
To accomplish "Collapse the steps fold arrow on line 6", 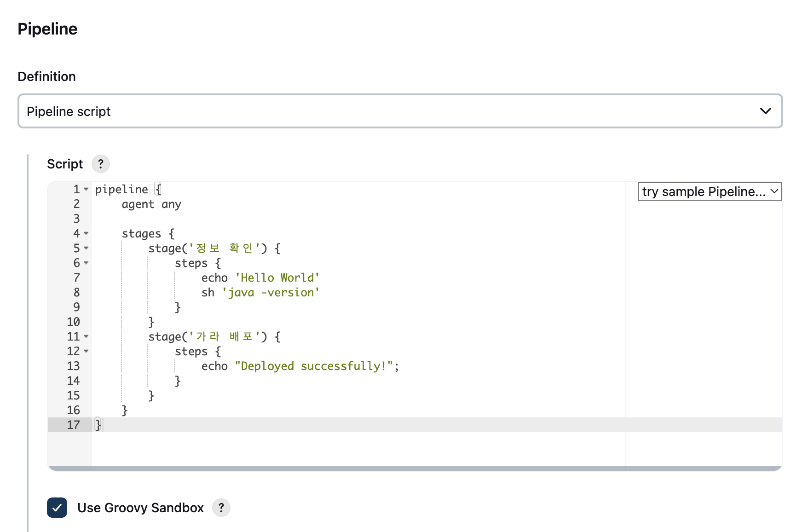I will pos(86,263).
